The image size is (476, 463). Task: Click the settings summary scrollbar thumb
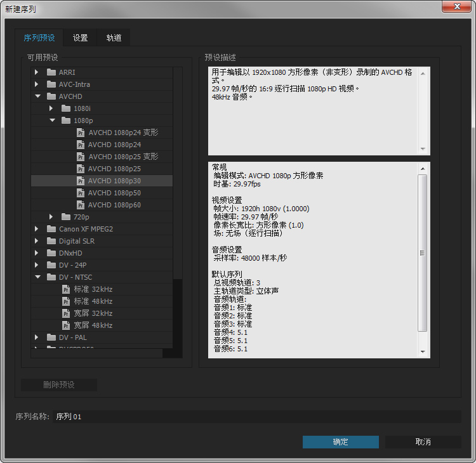(x=422, y=253)
